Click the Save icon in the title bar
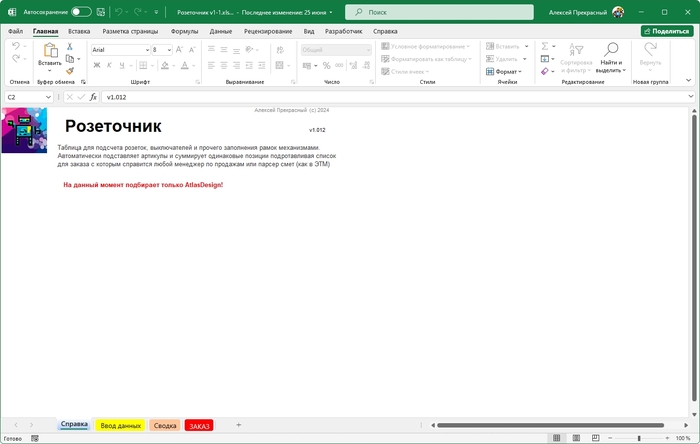This screenshot has width=700, height=444. click(99, 11)
